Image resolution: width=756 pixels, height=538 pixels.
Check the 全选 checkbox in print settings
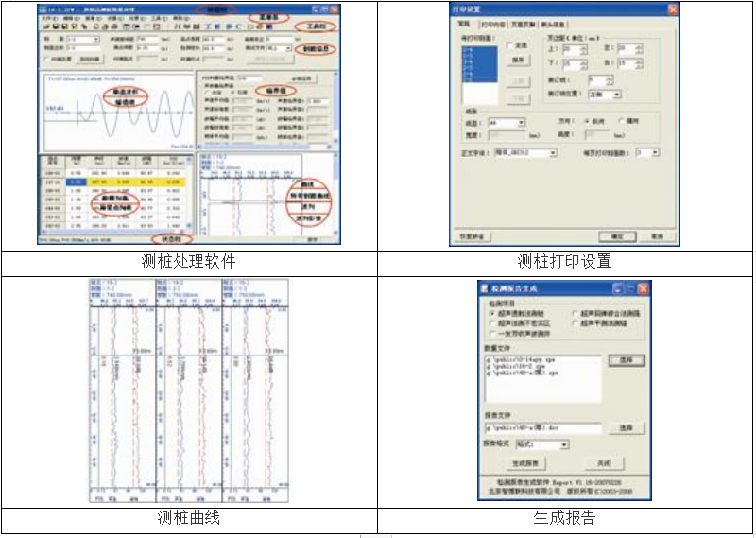point(511,44)
